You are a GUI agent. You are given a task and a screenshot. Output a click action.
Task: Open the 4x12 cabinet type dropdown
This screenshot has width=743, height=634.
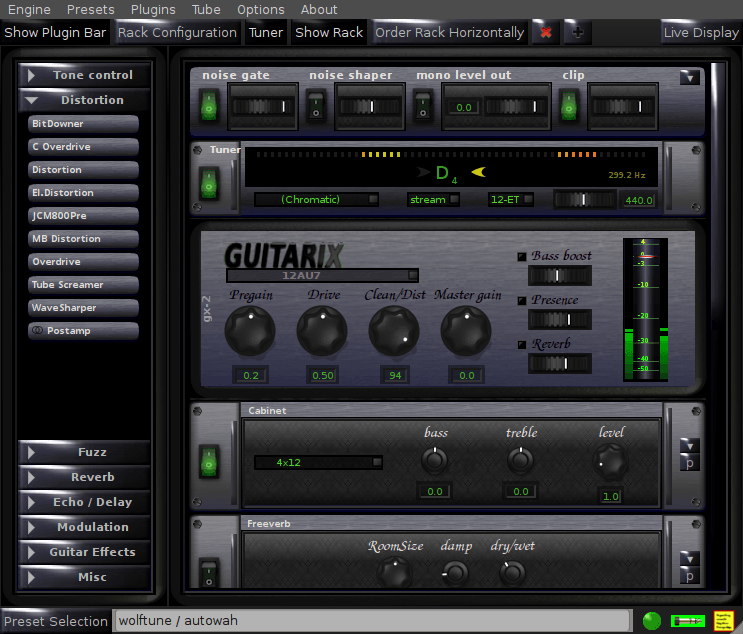318,462
